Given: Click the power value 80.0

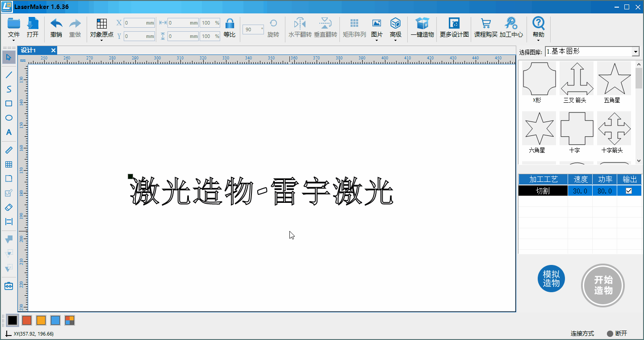Looking at the screenshot, I should [x=605, y=191].
